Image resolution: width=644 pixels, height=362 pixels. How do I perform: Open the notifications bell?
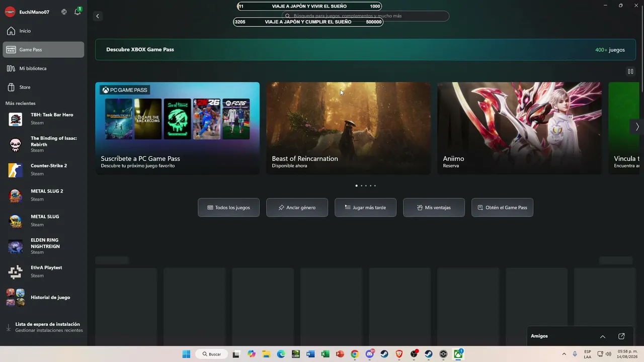pos(77,12)
